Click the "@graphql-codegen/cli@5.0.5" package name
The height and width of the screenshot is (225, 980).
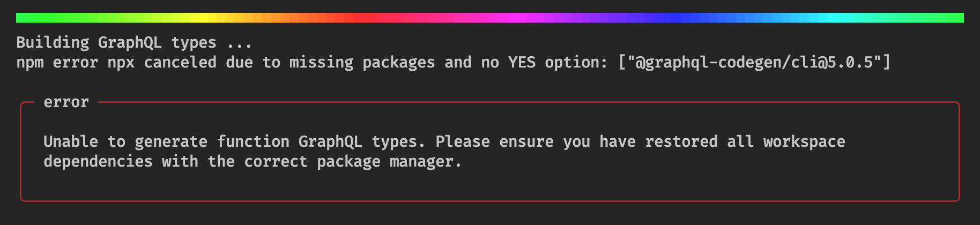(x=754, y=63)
